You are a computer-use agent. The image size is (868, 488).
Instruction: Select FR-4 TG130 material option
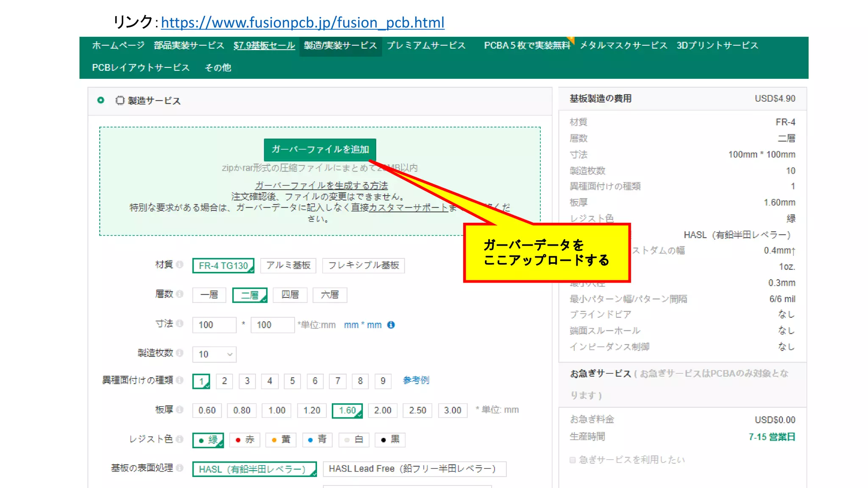coord(223,266)
